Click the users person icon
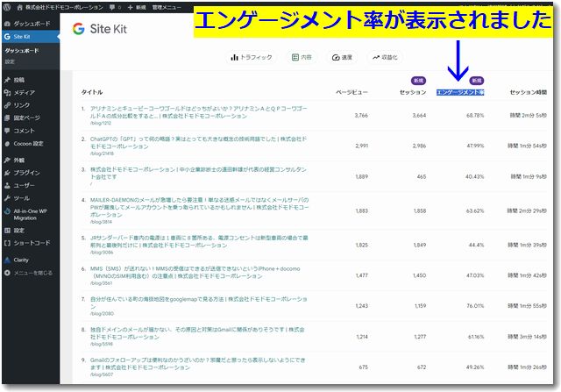The image size is (561, 392). tap(7, 185)
